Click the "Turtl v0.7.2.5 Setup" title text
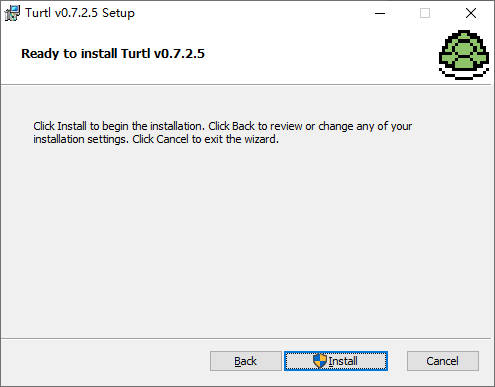 point(80,13)
